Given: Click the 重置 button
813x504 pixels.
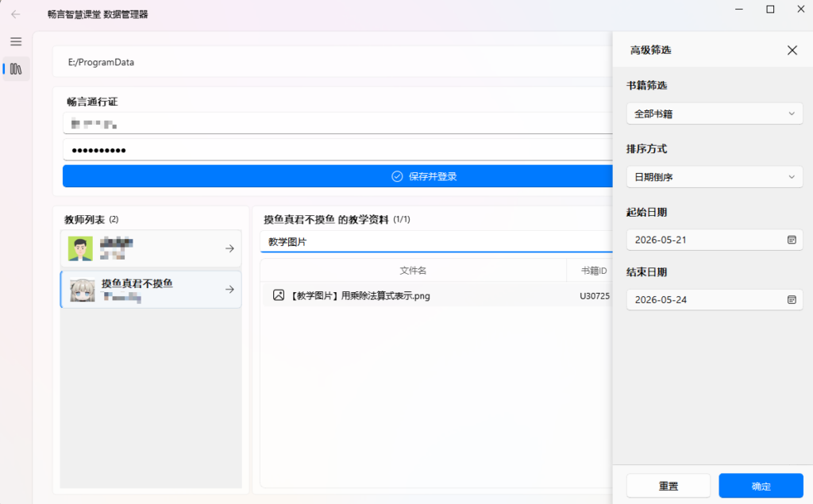Looking at the screenshot, I should tap(669, 486).
